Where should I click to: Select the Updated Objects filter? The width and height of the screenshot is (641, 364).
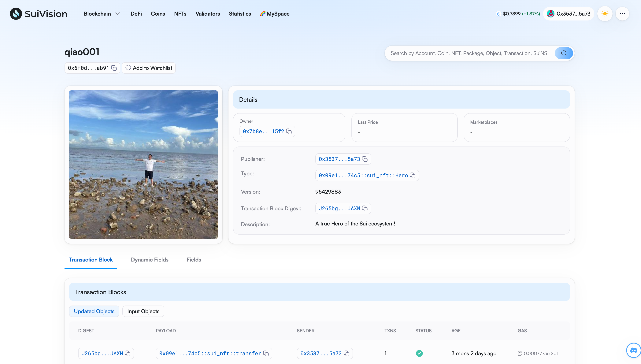click(x=94, y=311)
